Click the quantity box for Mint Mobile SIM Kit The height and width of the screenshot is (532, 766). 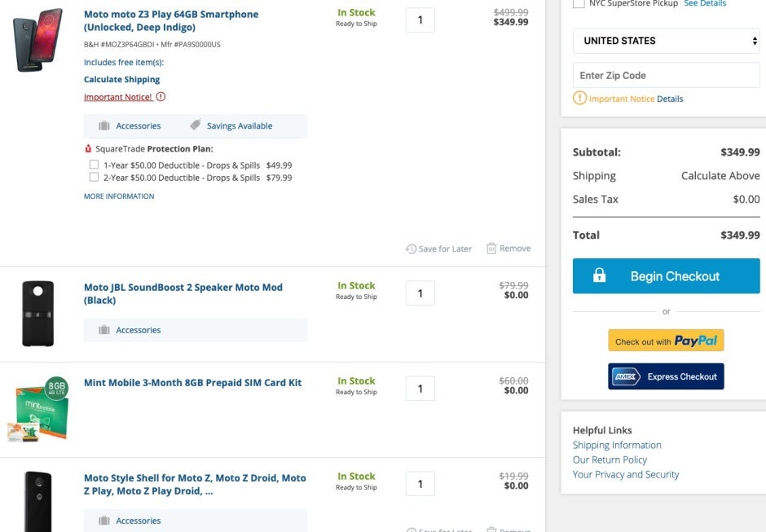coord(420,389)
